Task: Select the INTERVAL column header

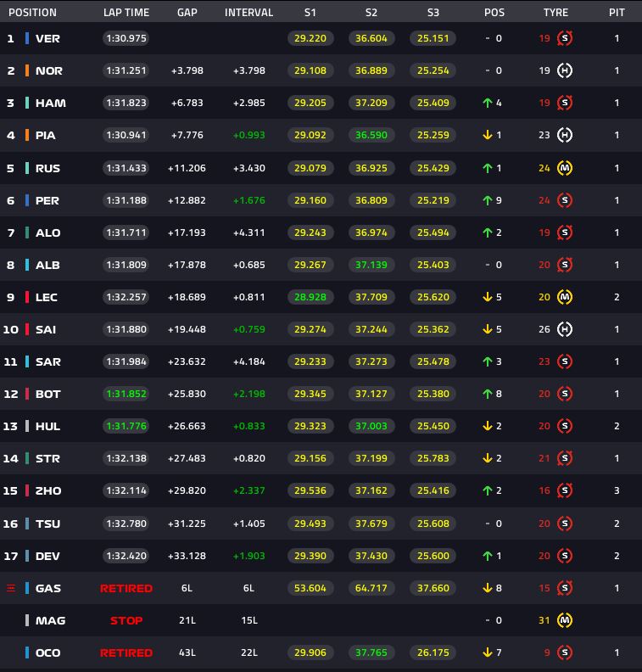Action: coord(248,13)
